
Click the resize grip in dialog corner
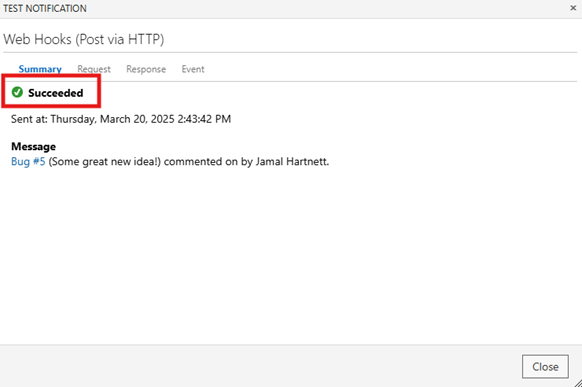[578, 383]
